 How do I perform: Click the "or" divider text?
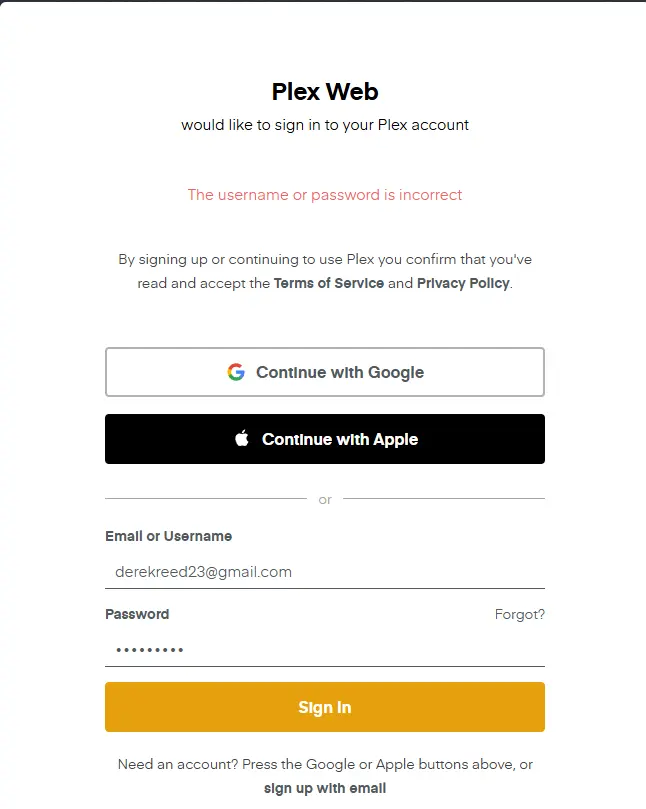(x=325, y=499)
